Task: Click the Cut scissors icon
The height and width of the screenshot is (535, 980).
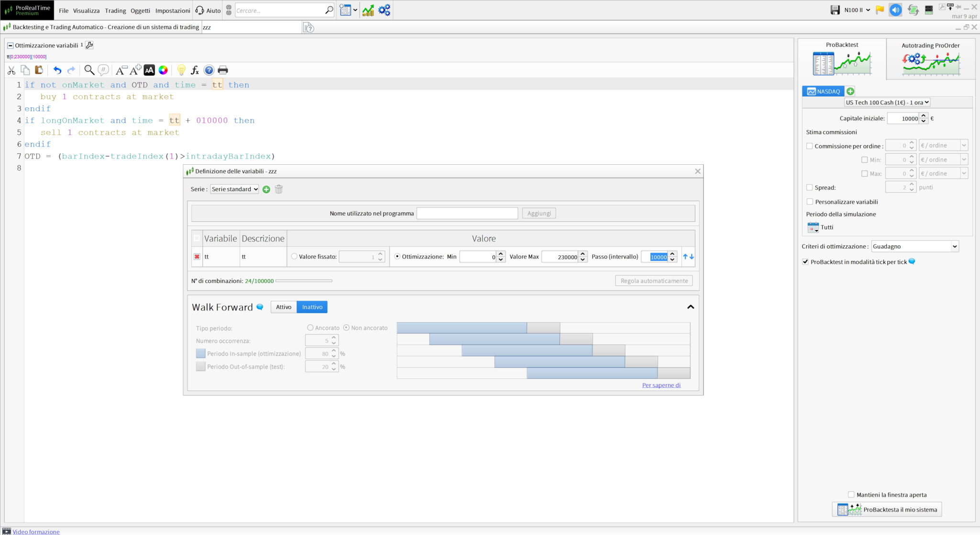Action: pyautogui.click(x=11, y=70)
